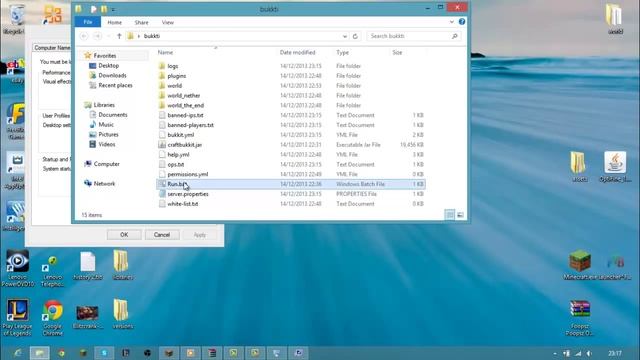This screenshot has height=360, width=640.
Task: Open Skype from the taskbar
Action: [x=104, y=353]
